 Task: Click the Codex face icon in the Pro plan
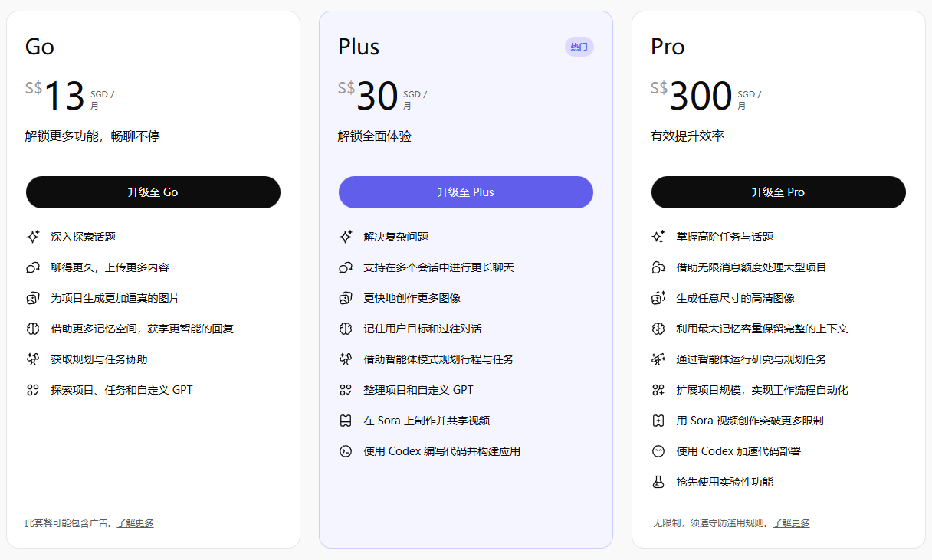coord(658,450)
